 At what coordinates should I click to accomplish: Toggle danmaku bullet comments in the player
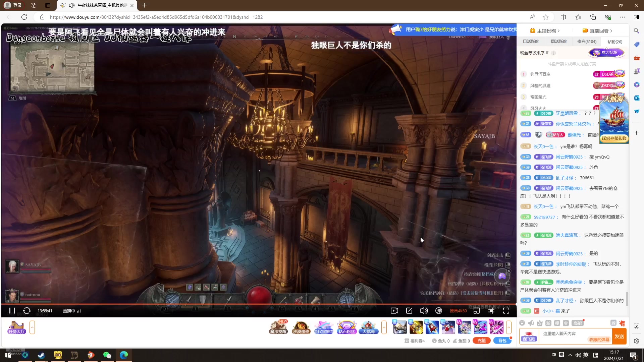[439, 311]
